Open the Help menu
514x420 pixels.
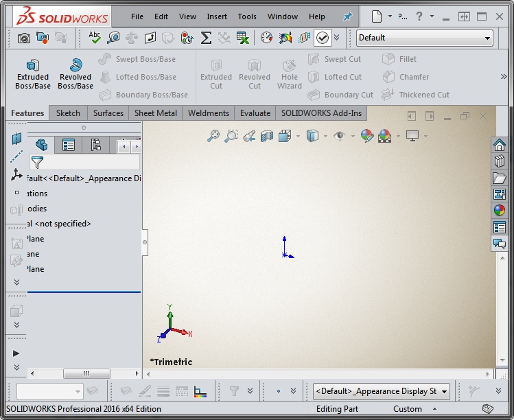tap(316, 16)
